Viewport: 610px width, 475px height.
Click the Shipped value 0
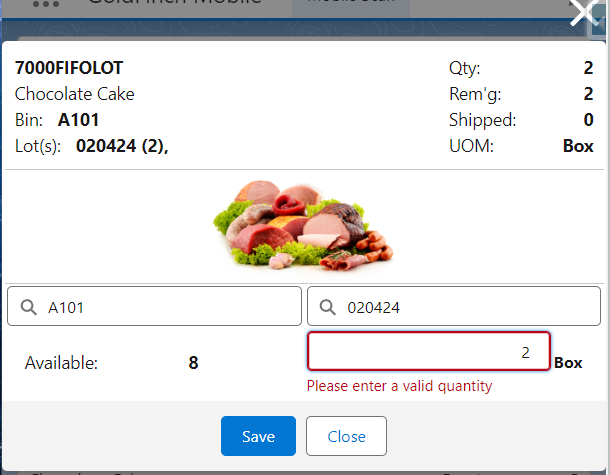click(588, 120)
